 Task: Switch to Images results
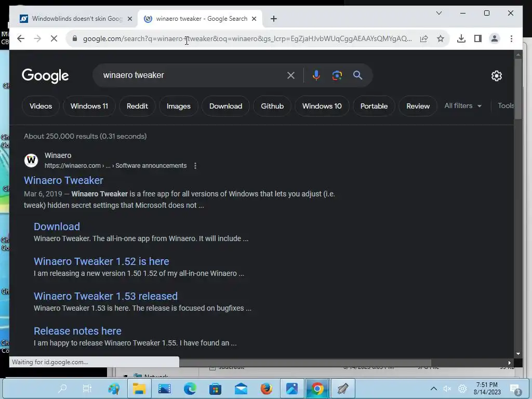pyautogui.click(x=179, y=106)
